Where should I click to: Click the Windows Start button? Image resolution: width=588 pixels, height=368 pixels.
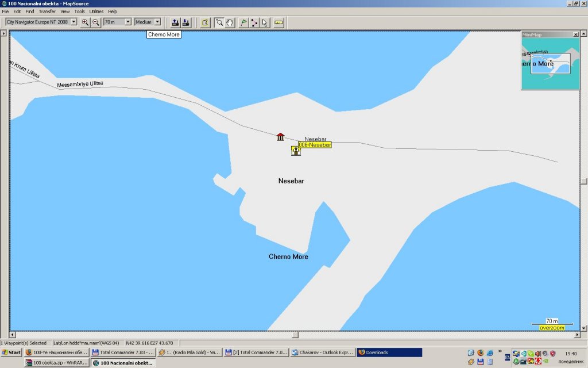[11, 352]
